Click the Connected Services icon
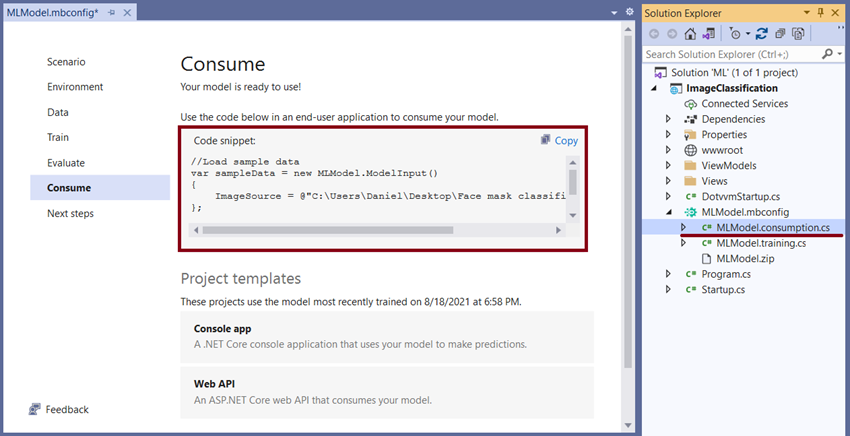850x436 pixels. coord(690,104)
